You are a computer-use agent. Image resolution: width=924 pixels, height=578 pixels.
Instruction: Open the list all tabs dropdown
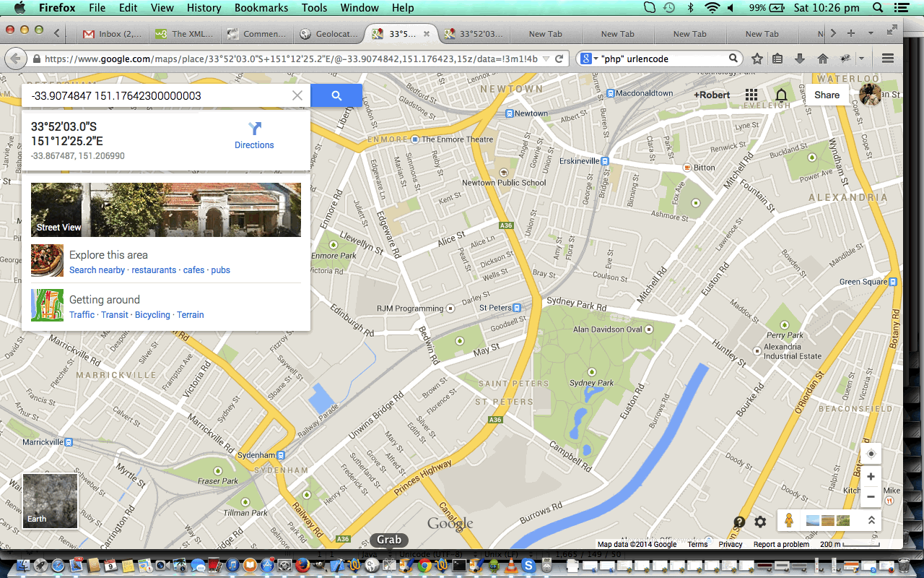point(871,33)
